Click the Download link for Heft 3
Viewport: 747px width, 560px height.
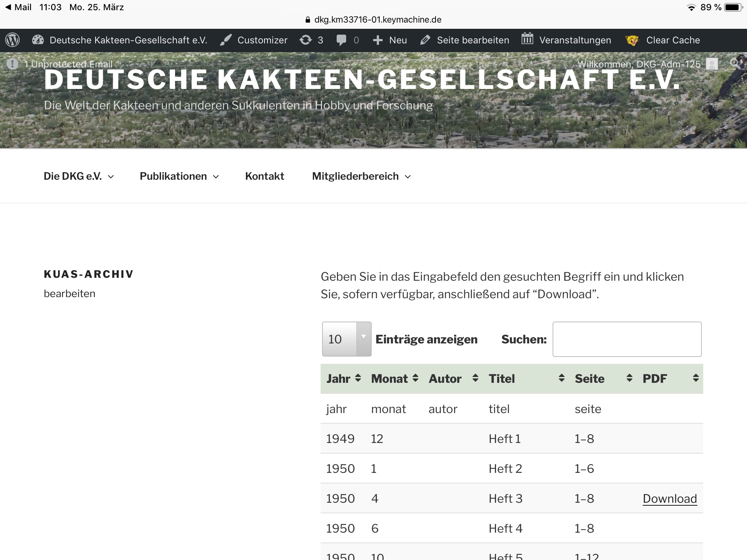670,498
